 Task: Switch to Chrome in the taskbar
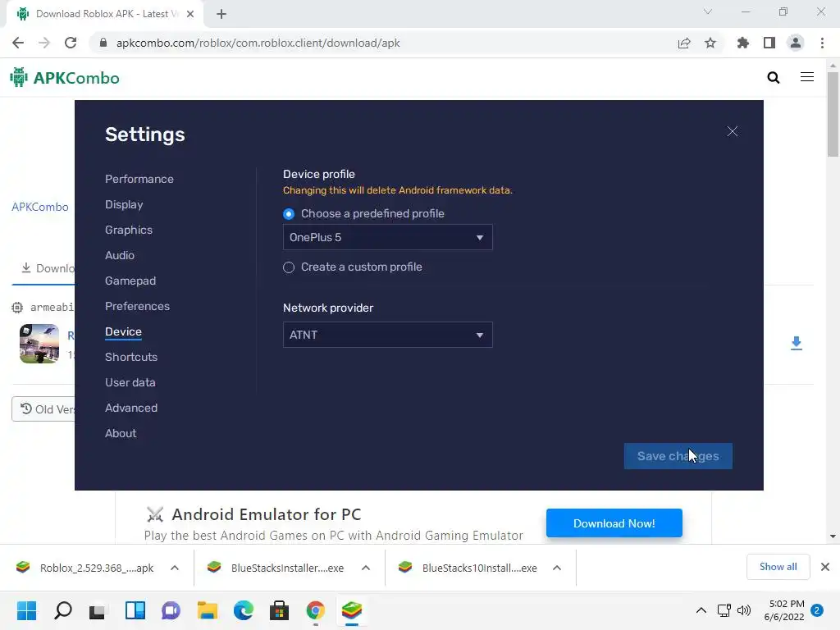316,610
